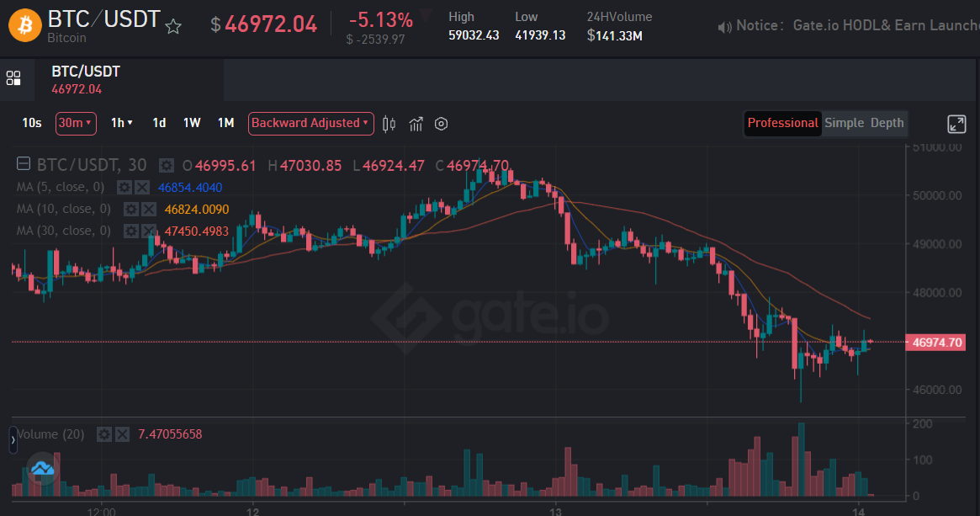Toggle the side panel arrow near Volume
Image resolution: width=980 pixels, height=516 pixels.
[x=13, y=439]
